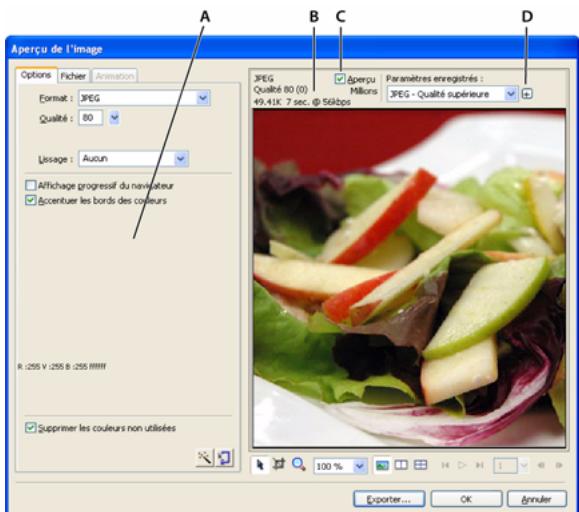Open the Format JPEG dropdown

(203, 98)
